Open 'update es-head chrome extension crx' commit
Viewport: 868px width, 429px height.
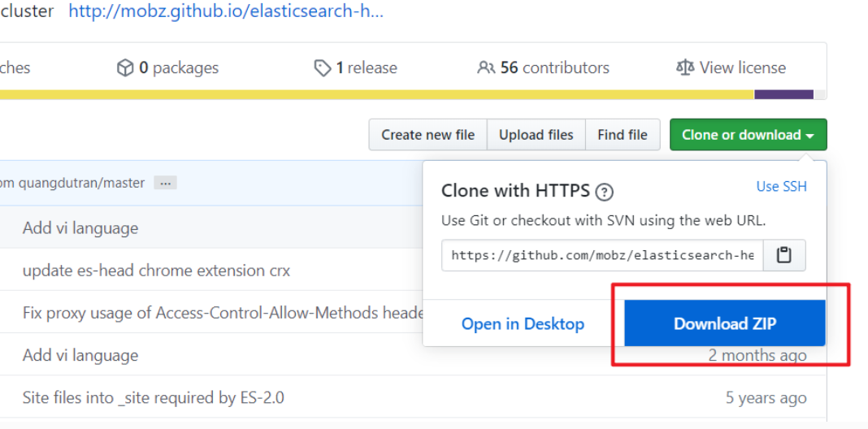(156, 271)
